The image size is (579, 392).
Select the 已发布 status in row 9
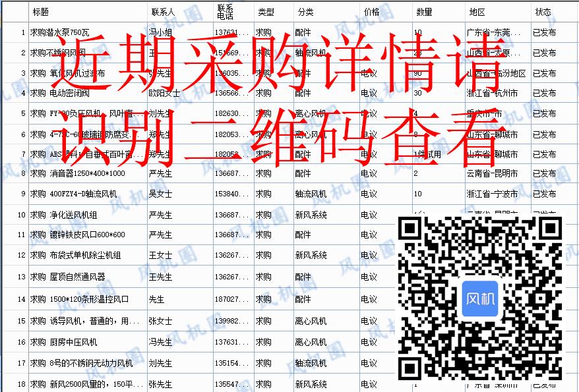point(544,194)
